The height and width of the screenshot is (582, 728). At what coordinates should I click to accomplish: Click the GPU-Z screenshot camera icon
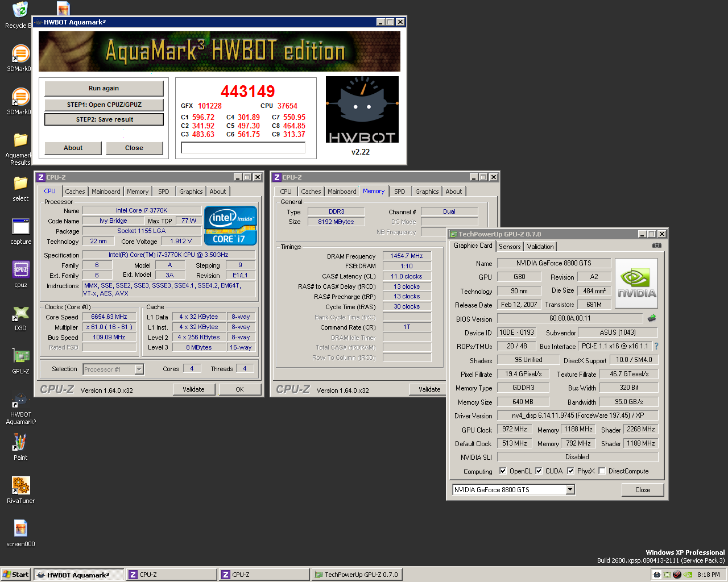(657, 246)
